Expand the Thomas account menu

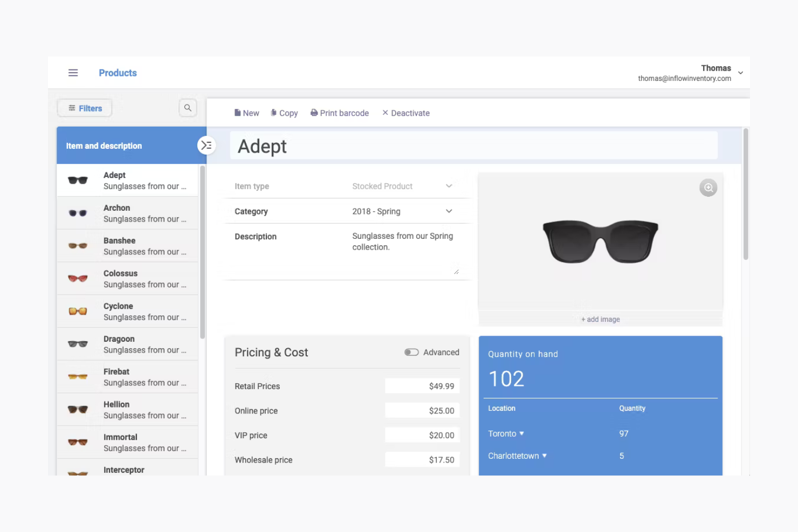coord(740,72)
